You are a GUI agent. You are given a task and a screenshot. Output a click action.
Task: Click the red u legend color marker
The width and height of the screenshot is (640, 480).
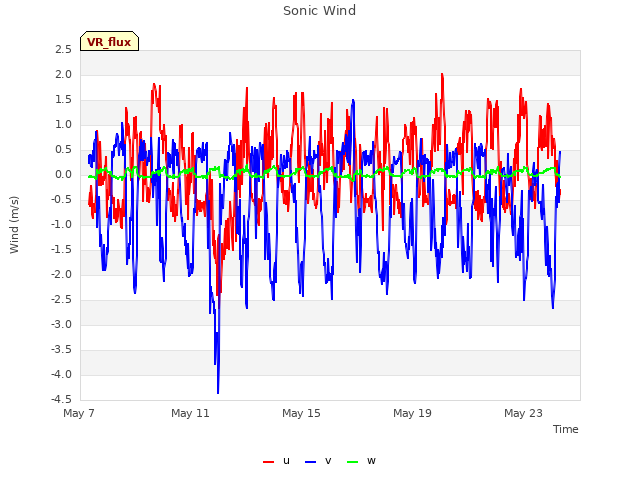click(x=269, y=462)
